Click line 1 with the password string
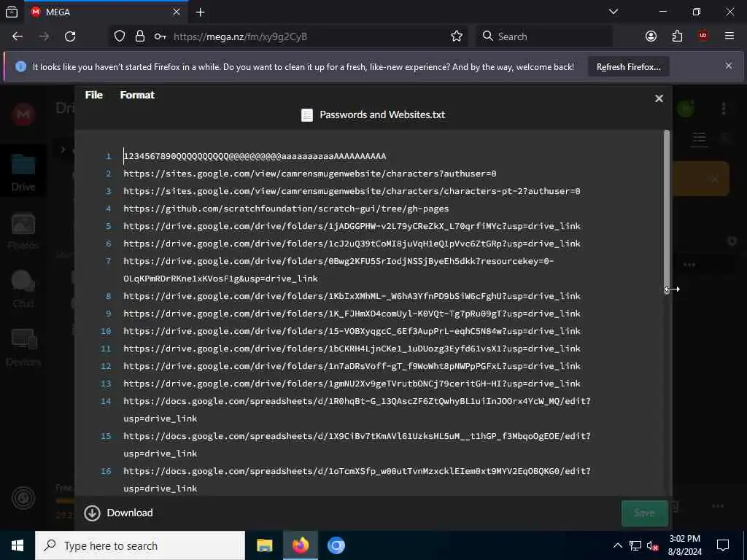The image size is (747, 560). pos(255,156)
